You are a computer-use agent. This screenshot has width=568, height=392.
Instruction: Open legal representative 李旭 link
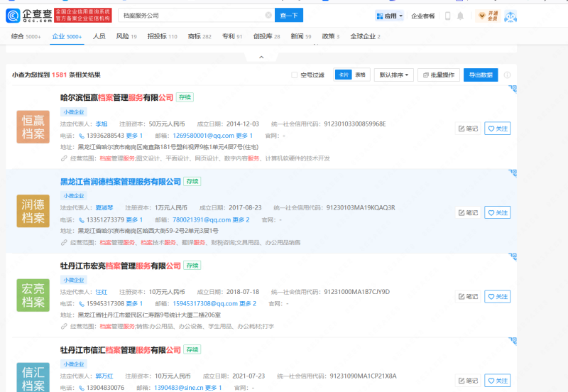pyautogui.click(x=102, y=124)
